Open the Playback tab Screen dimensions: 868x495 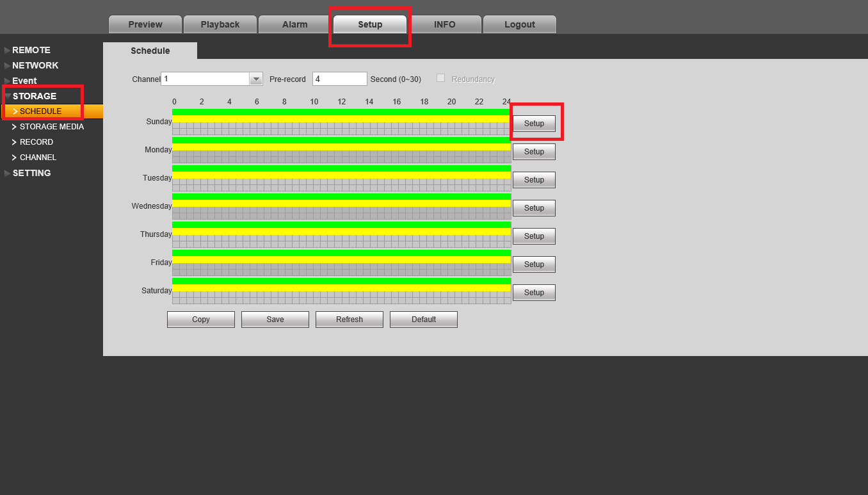tap(220, 24)
